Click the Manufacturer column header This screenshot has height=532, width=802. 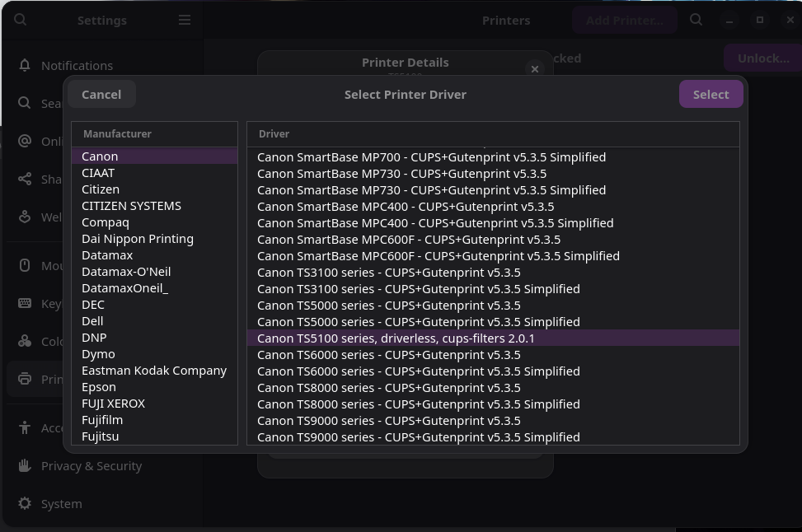[117, 133]
